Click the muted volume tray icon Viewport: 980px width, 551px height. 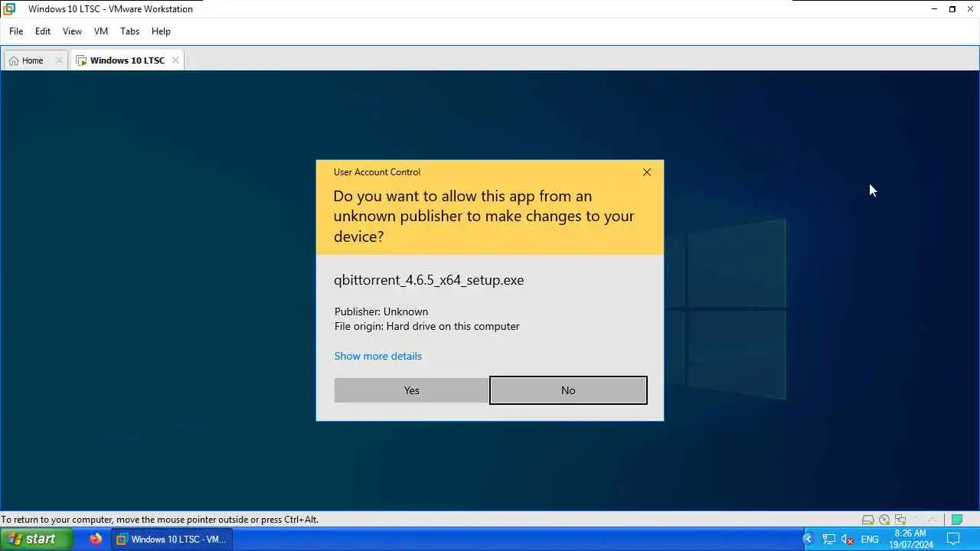tap(847, 540)
